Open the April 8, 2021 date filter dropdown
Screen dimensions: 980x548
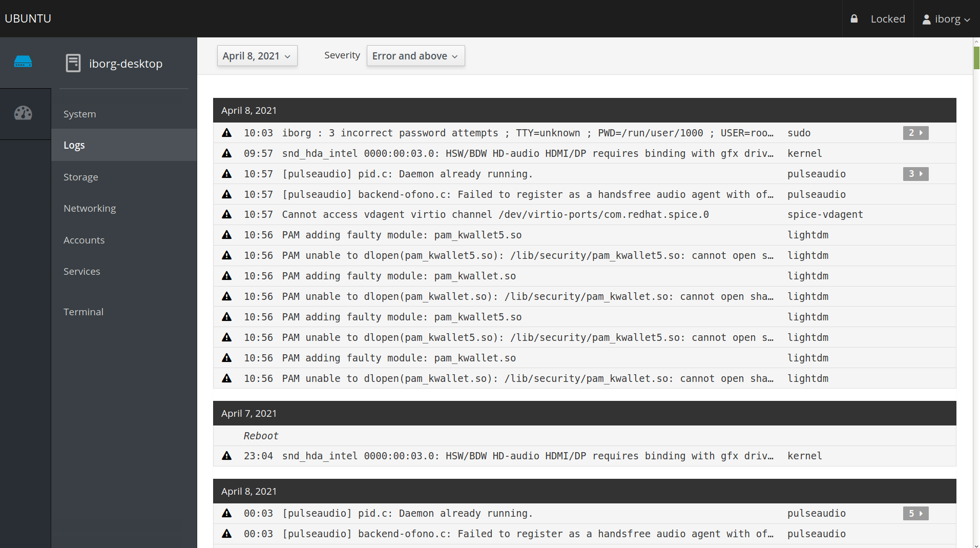[257, 55]
